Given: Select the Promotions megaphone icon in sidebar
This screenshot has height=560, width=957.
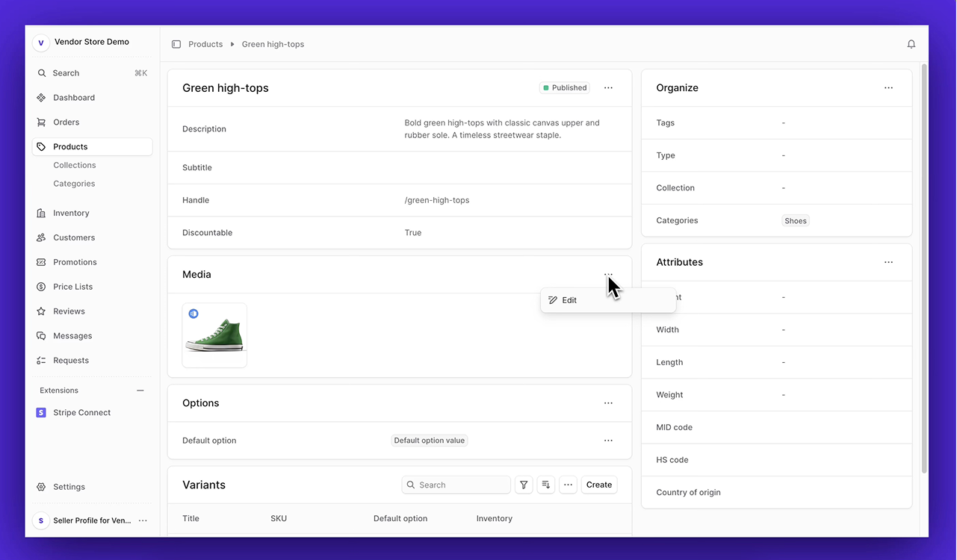Looking at the screenshot, I should tap(41, 261).
